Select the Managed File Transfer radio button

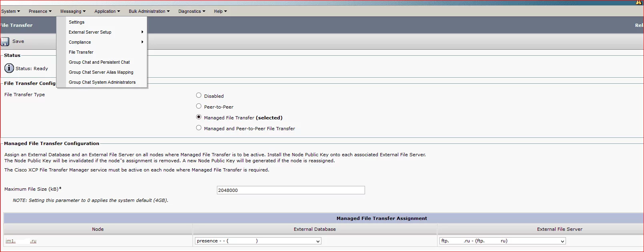(x=199, y=117)
